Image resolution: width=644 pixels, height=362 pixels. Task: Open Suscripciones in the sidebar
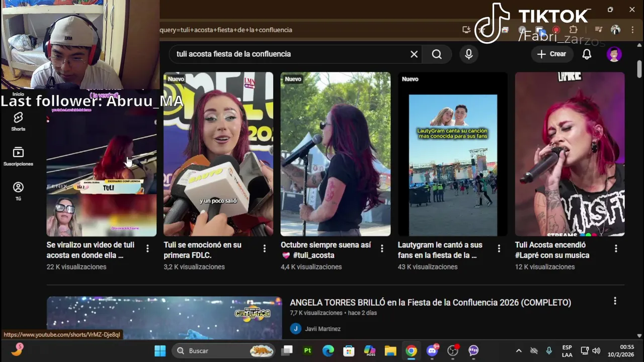(x=18, y=157)
